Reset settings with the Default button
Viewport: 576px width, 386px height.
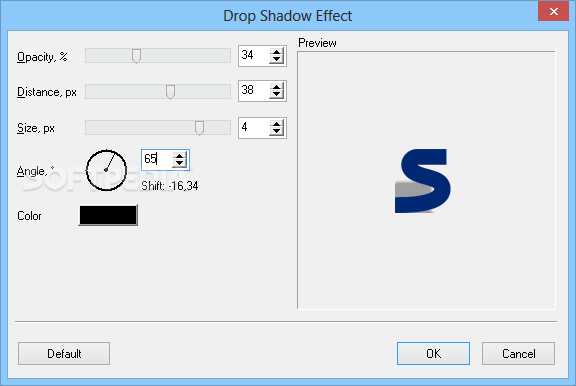pos(64,354)
